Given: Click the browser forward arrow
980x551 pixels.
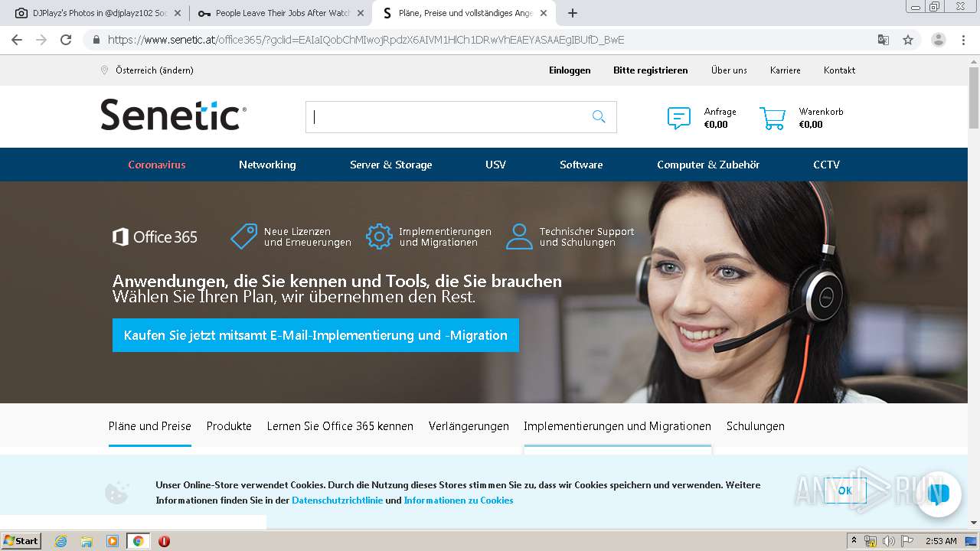Looking at the screenshot, I should tap(41, 40).
